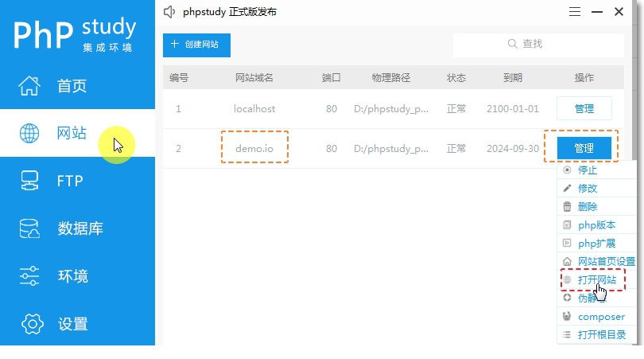Click the path cell in localhost row
This screenshot has width=644, height=359.
click(391, 109)
